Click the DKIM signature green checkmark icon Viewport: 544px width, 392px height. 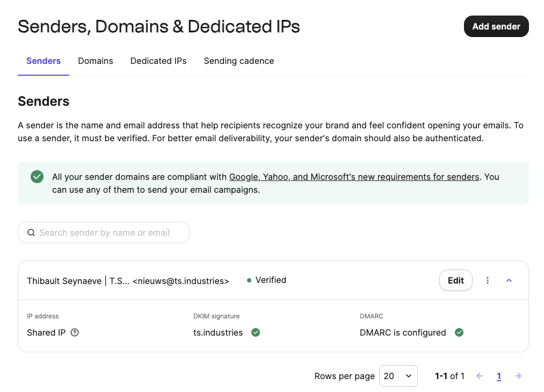[256, 332]
